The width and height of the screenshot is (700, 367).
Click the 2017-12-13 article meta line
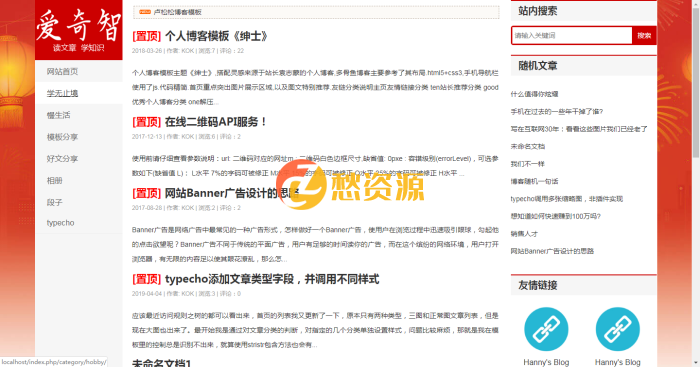(x=186, y=137)
